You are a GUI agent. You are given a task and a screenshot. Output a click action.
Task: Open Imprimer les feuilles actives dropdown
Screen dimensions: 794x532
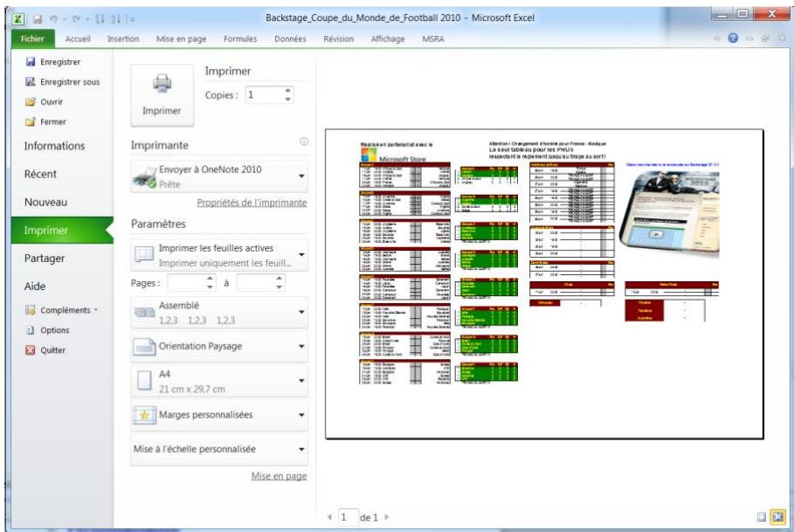point(219,255)
